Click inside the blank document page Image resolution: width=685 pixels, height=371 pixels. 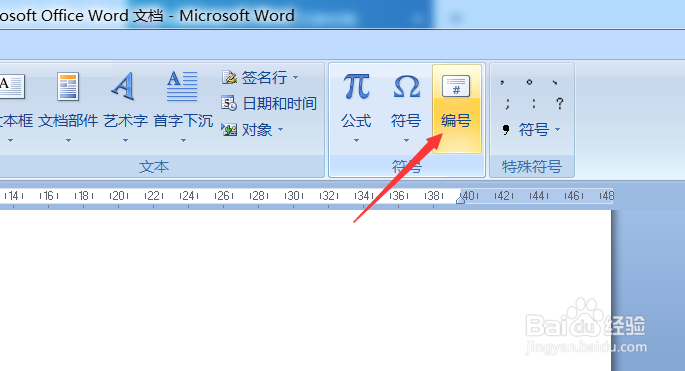[x=306, y=291]
